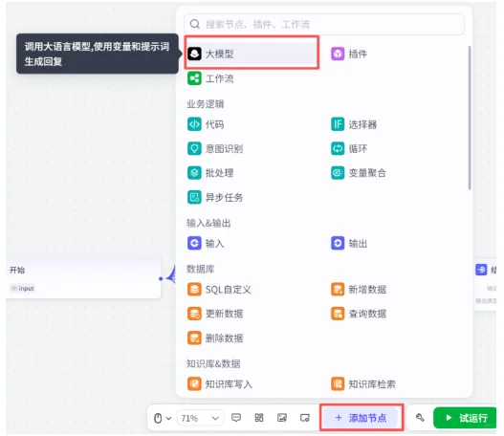This screenshot has height=436, width=504.
Task: Insert the 代码 code node
Action: [206, 124]
